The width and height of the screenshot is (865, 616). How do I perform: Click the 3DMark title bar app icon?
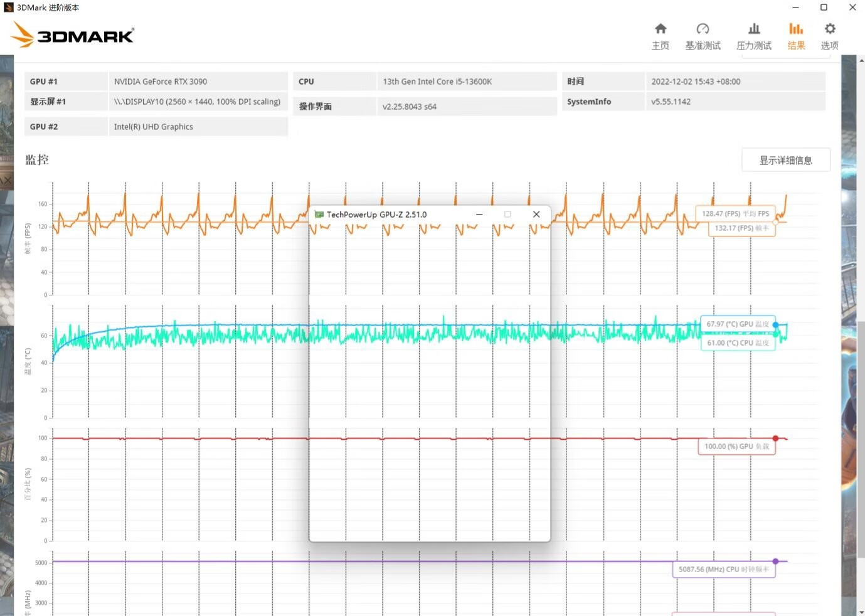[8, 8]
